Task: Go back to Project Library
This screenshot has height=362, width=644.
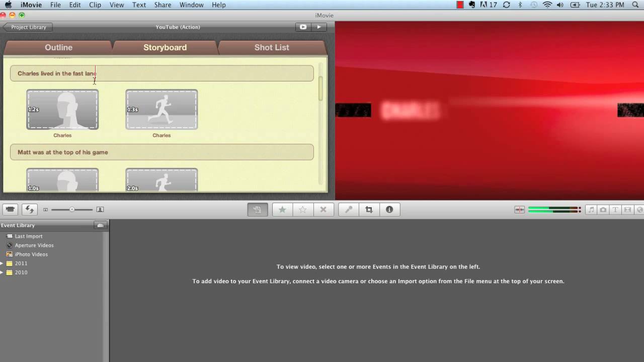Action: point(28,27)
